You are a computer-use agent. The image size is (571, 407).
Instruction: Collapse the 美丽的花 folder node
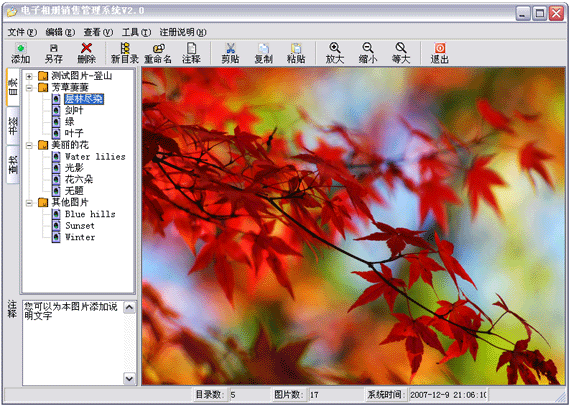[x=29, y=145]
